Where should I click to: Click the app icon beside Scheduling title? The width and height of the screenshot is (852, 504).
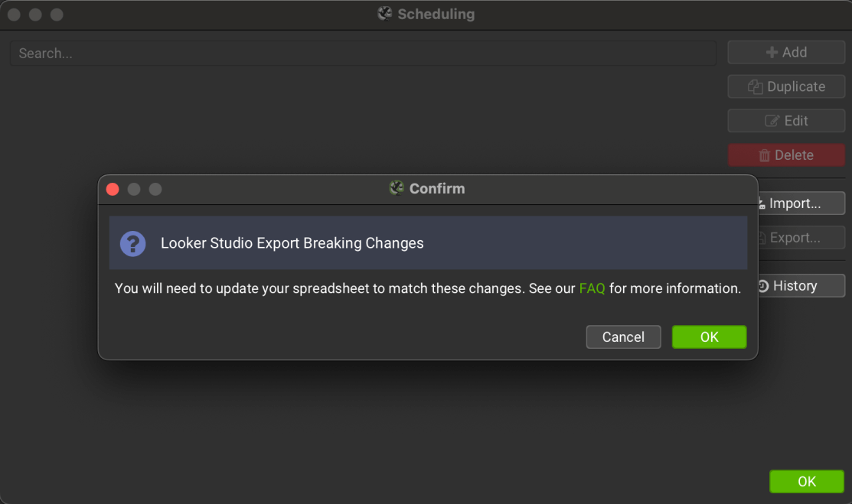click(x=385, y=14)
